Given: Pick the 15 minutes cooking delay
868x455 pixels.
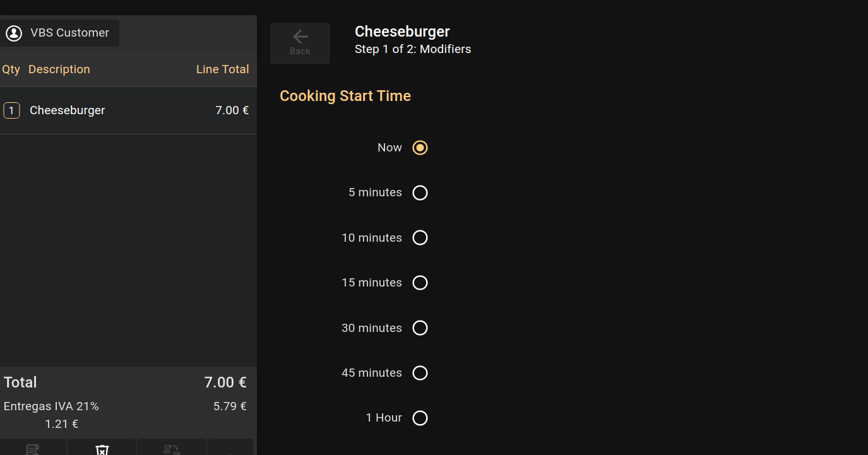Looking at the screenshot, I should coord(420,283).
